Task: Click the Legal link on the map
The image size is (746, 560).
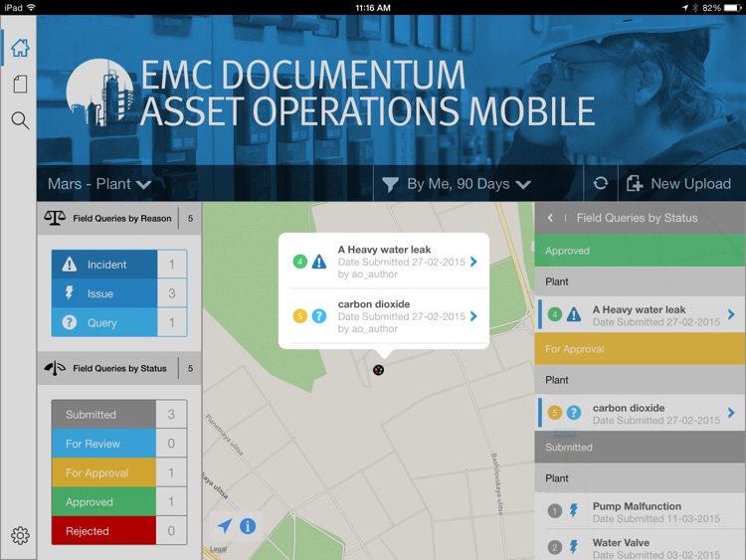Action: click(x=218, y=549)
